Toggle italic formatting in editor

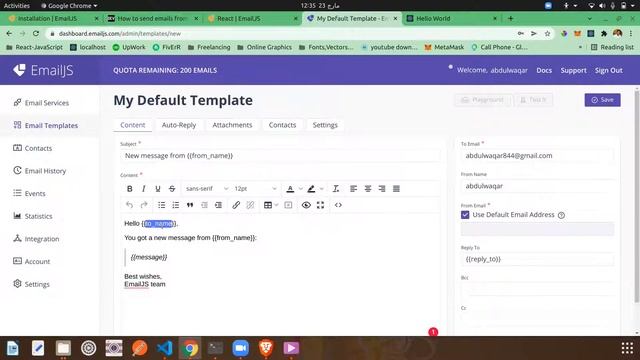143,189
